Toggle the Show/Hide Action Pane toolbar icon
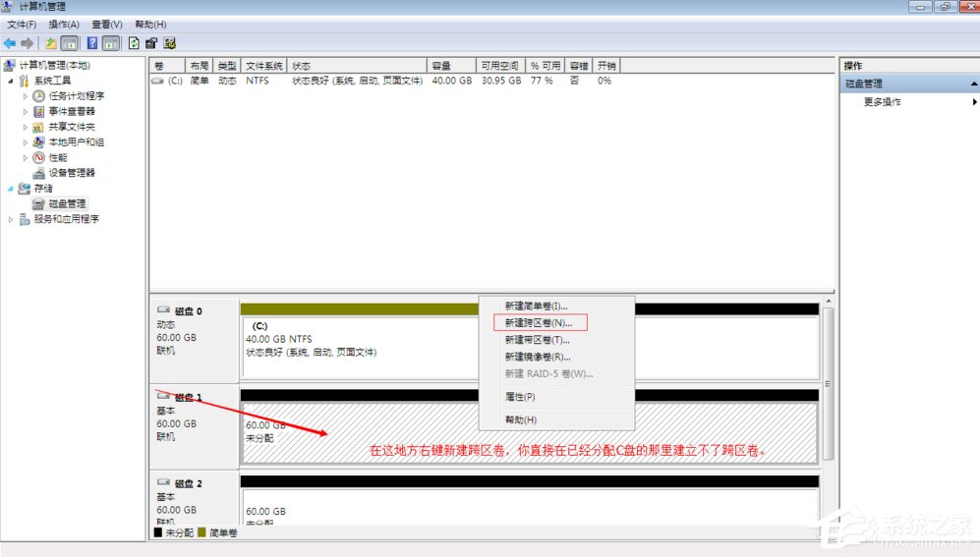Viewport: 980px width, 557px height. (x=111, y=43)
